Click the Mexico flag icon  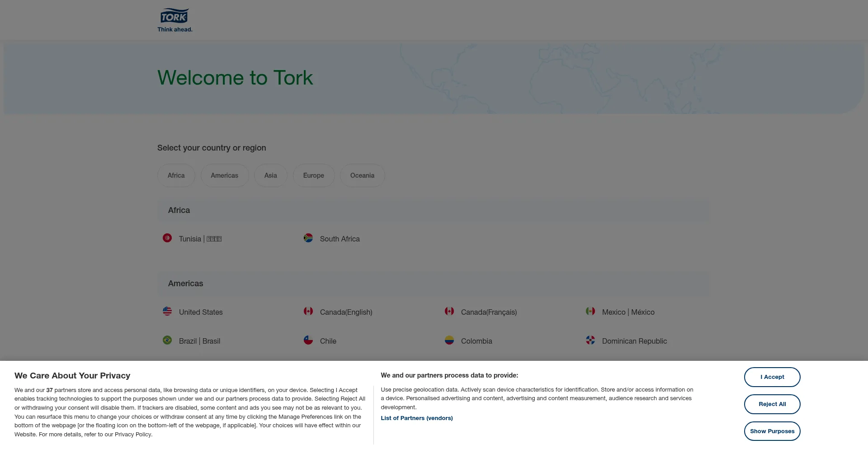[590, 311]
